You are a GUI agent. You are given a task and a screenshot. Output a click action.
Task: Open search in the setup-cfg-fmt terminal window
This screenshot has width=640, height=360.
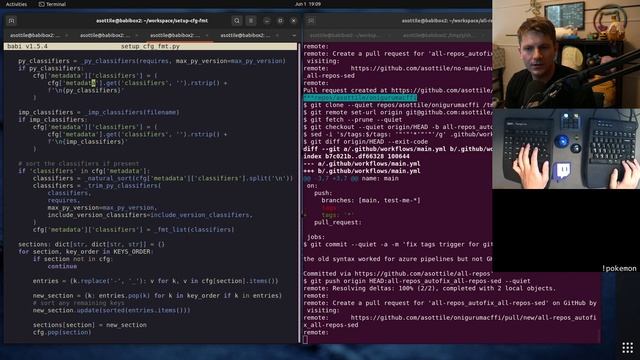coord(237,20)
